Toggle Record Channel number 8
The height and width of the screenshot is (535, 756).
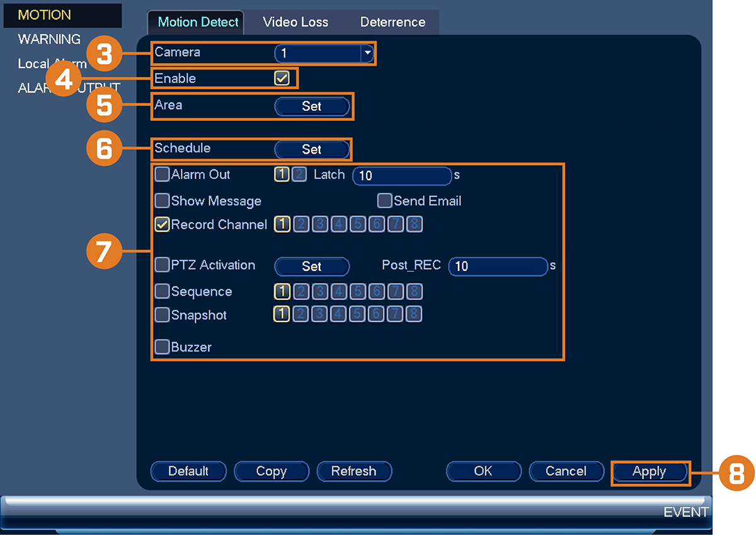click(x=414, y=224)
